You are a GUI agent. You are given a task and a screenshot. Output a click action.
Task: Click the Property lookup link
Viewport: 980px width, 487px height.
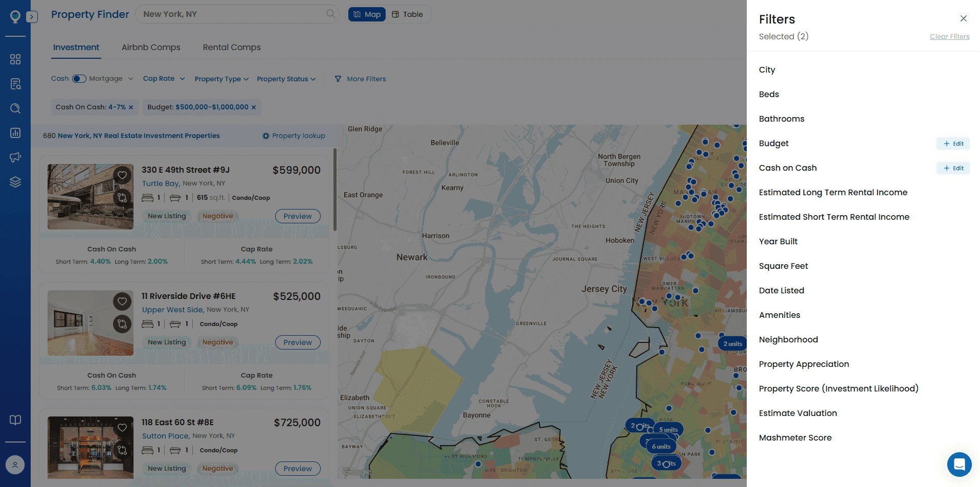294,136
